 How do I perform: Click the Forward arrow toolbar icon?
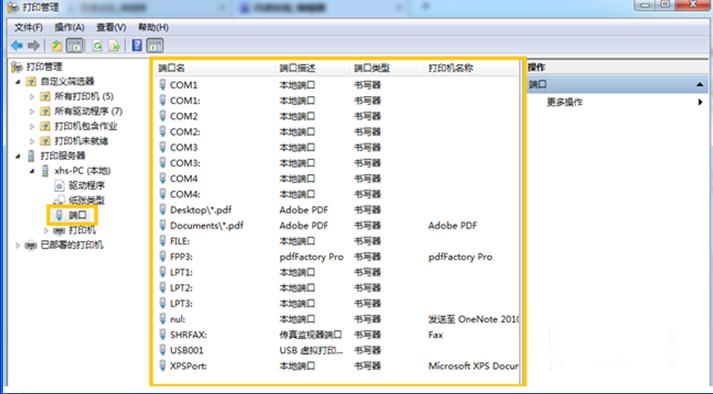pos(34,45)
